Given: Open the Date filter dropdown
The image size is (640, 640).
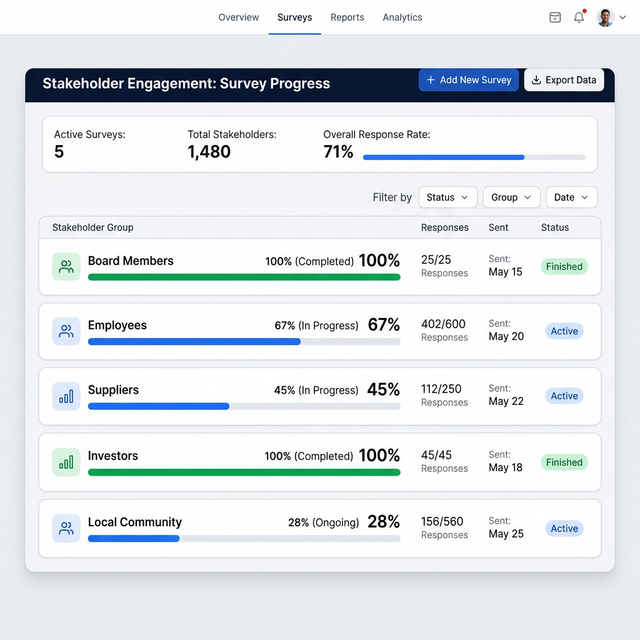Looking at the screenshot, I should tap(571, 197).
